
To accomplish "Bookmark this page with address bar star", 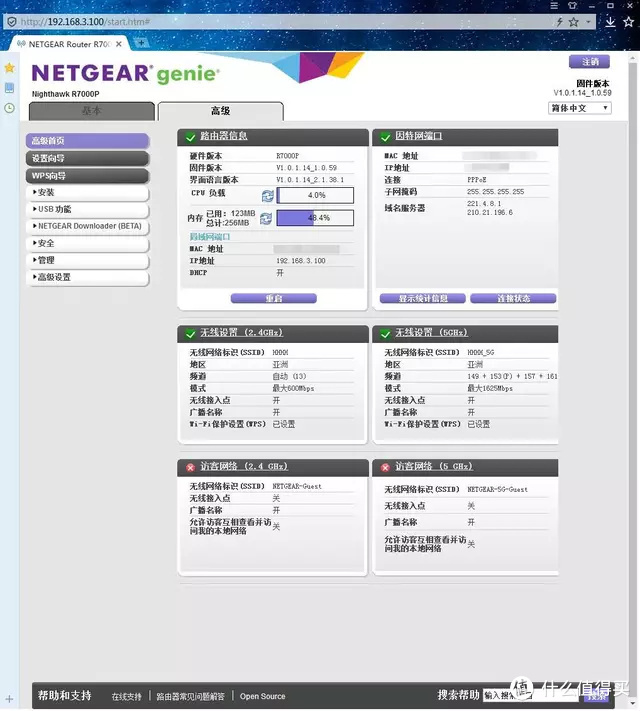I will [x=574, y=22].
